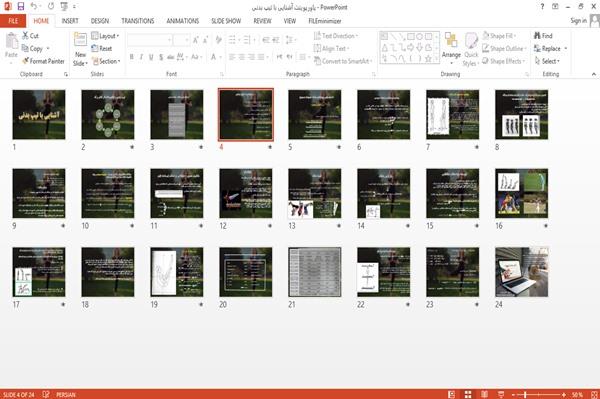Image resolution: width=600 pixels, height=399 pixels.
Task: Open the Text Direction dropdown
Action: click(336, 36)
